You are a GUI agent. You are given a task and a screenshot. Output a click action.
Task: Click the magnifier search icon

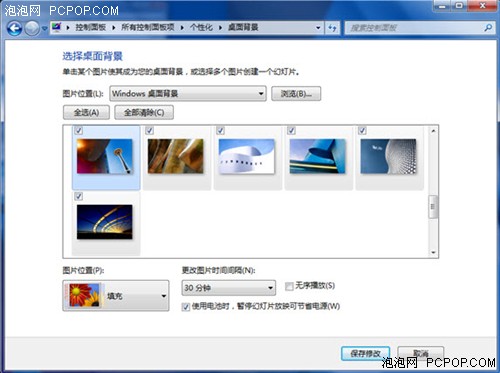click(x=488, y=28)
